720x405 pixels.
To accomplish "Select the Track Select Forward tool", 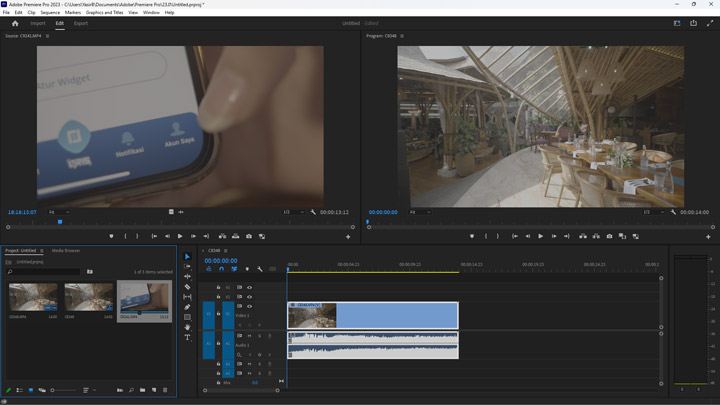I will (x=187, y=266).
